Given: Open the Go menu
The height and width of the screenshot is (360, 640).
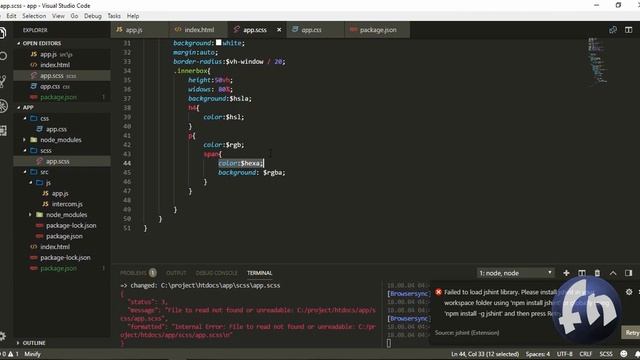Looking at the screenshot, I should pos(74,16).
